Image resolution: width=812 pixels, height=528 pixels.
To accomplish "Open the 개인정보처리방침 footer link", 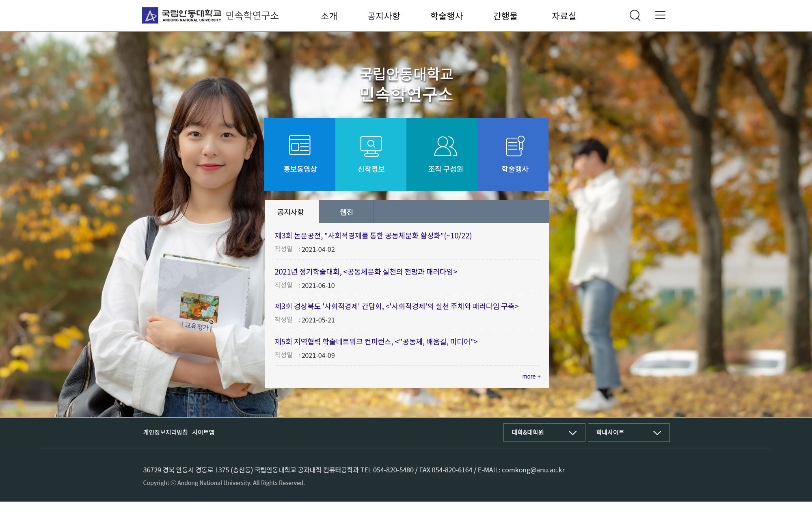I will tap(165, 432).
